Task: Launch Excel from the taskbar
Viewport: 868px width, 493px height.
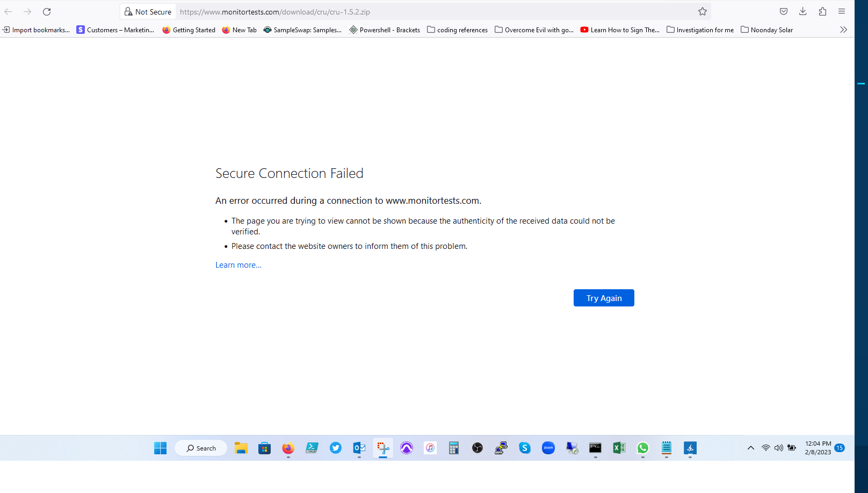Action: click(x=619, y=448)
